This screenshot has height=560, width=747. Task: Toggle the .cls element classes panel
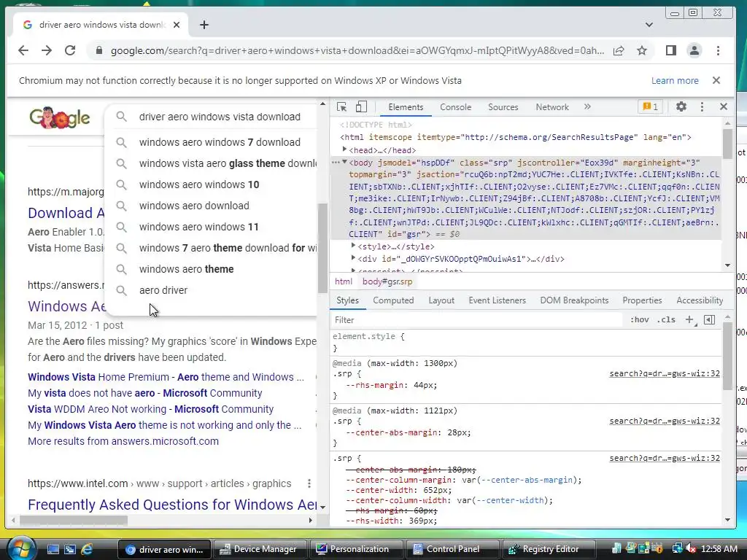coord(666,320)
